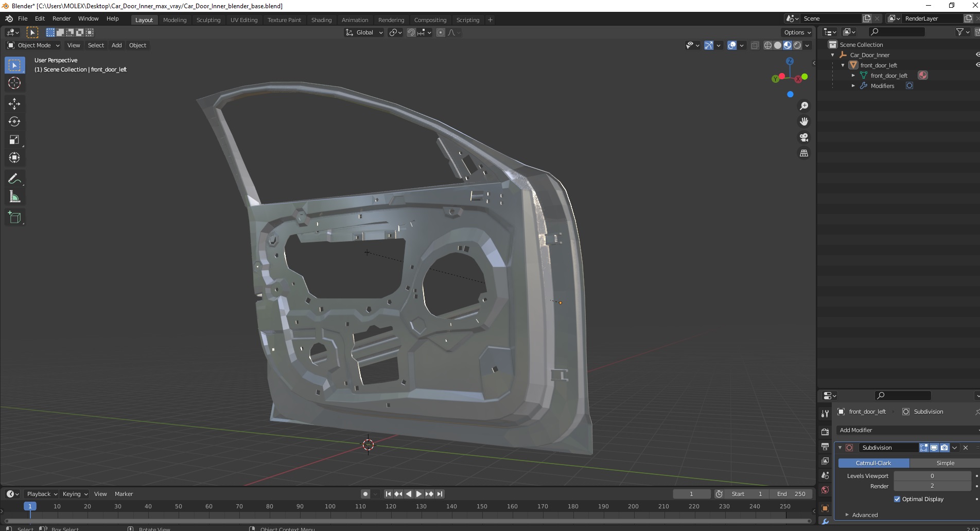Remove the Subdivision modifier
The width and height of the screenshot is (980, 531).
click(966, 448)
